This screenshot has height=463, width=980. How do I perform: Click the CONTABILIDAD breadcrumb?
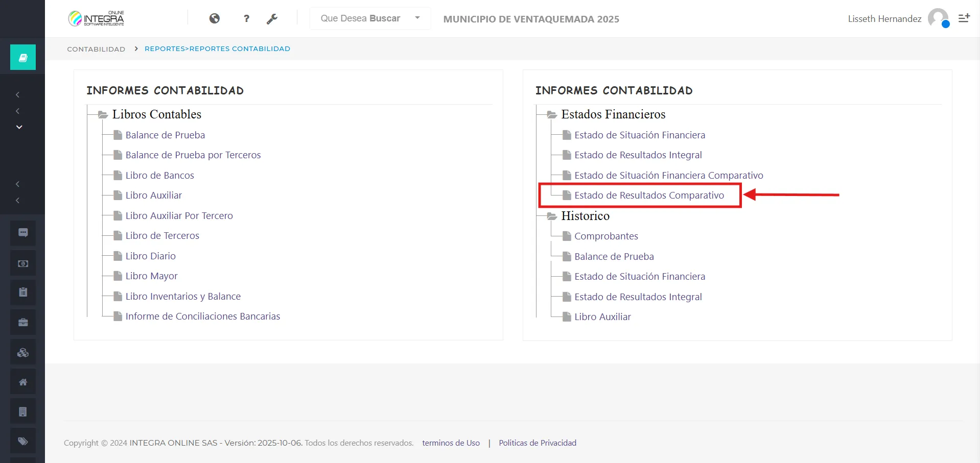(x=96, y=48)
